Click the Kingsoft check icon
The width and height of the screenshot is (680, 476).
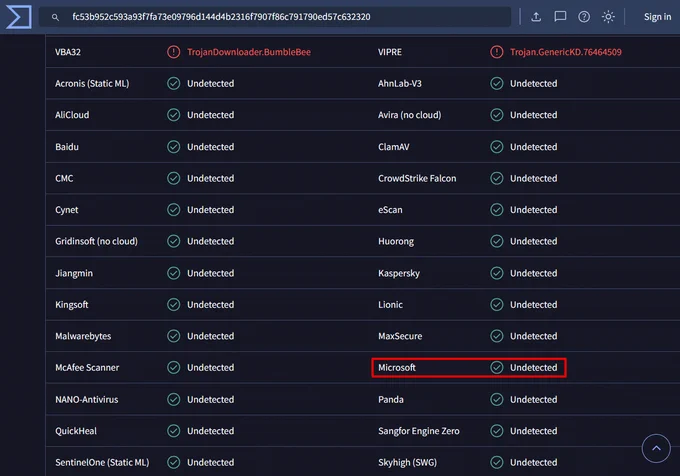[x=173, y=305]
